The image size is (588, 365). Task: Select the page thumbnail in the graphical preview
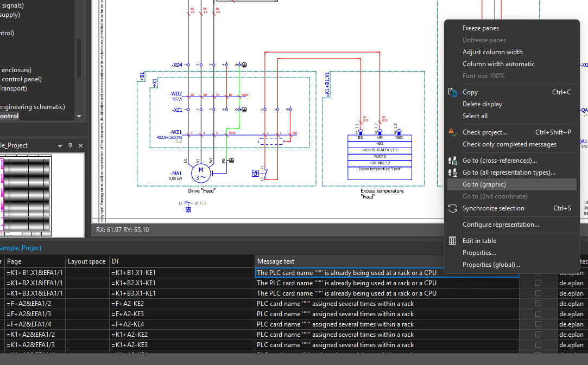27,195
